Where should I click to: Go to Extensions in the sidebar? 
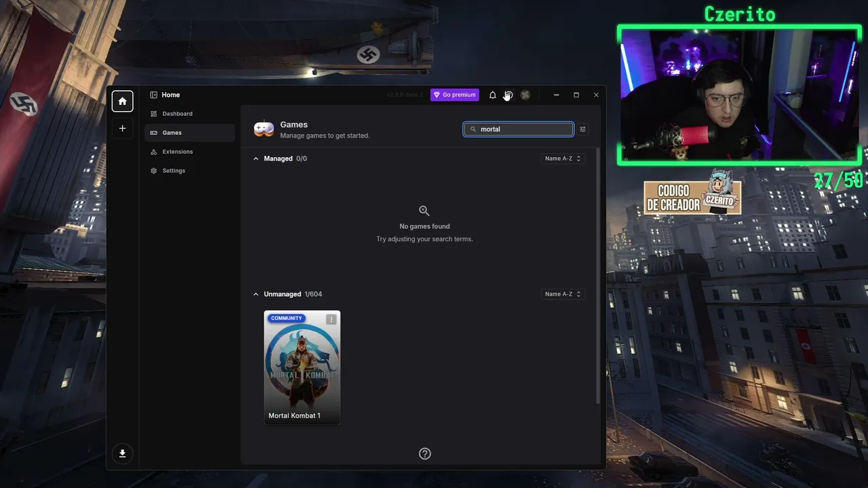[x=190, y=152]
